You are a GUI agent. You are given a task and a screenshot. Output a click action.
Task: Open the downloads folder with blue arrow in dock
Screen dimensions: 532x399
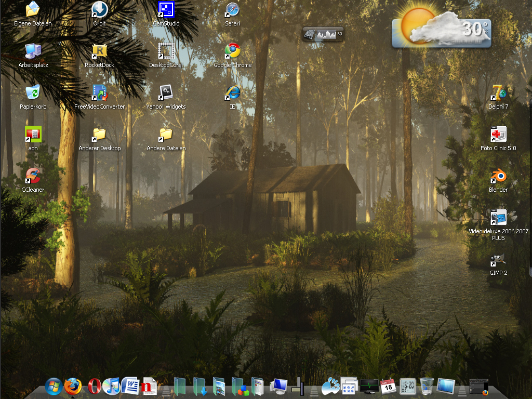tap(200, 386)
